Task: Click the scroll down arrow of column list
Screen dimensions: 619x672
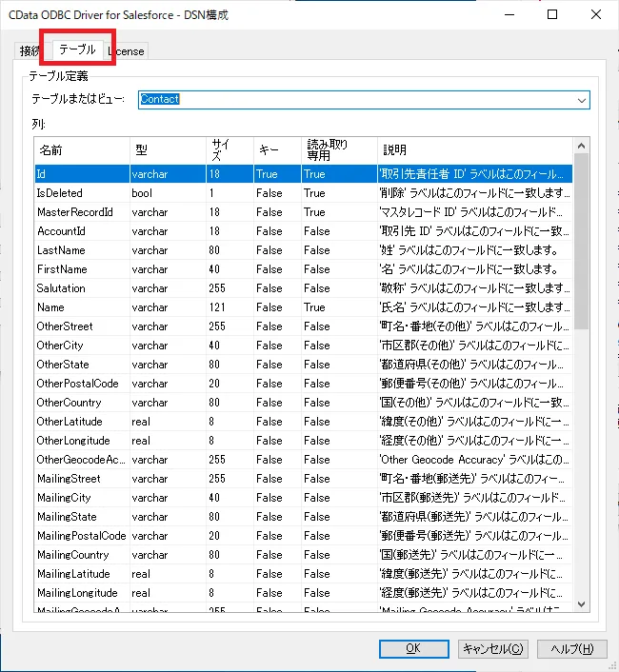Action: (x=581, y=604)
